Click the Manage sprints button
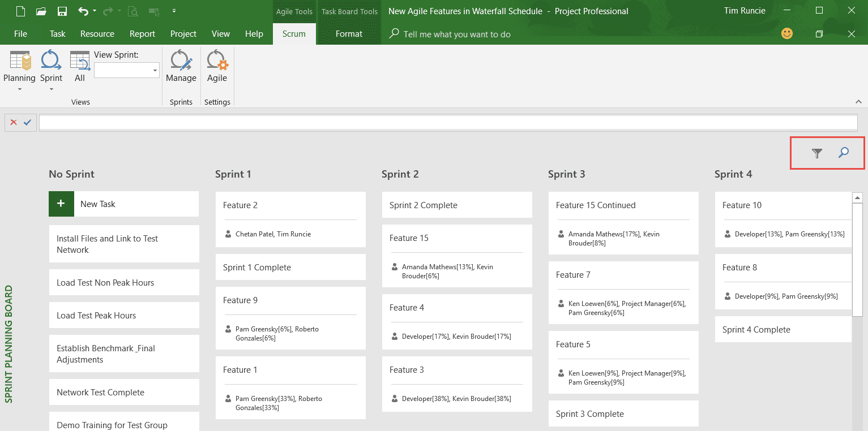The width and height of the screenshot is (868, 431). (181, 67)
